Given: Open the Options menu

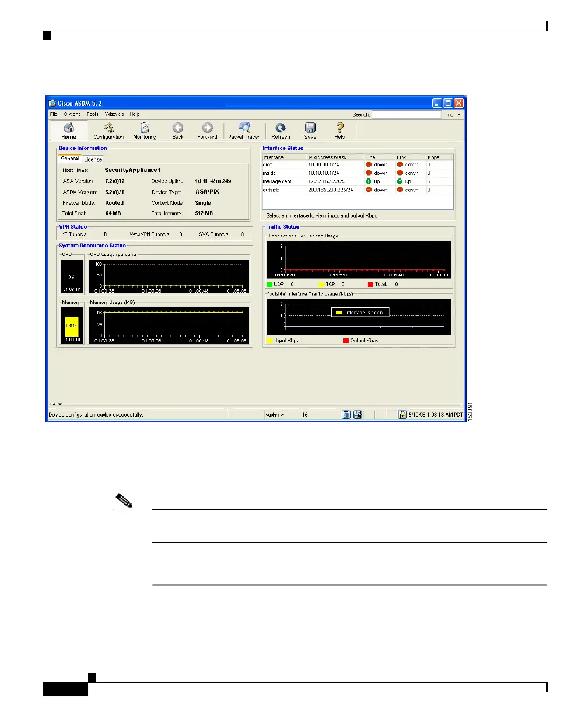Looking at the screenshot, I should pyautogui.click(x=72, y=114).
